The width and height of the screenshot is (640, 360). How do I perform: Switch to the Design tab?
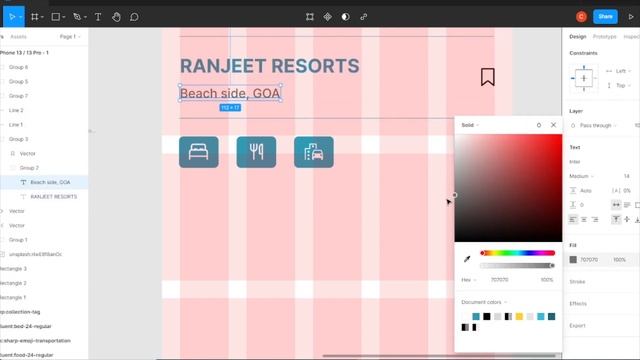578,37
